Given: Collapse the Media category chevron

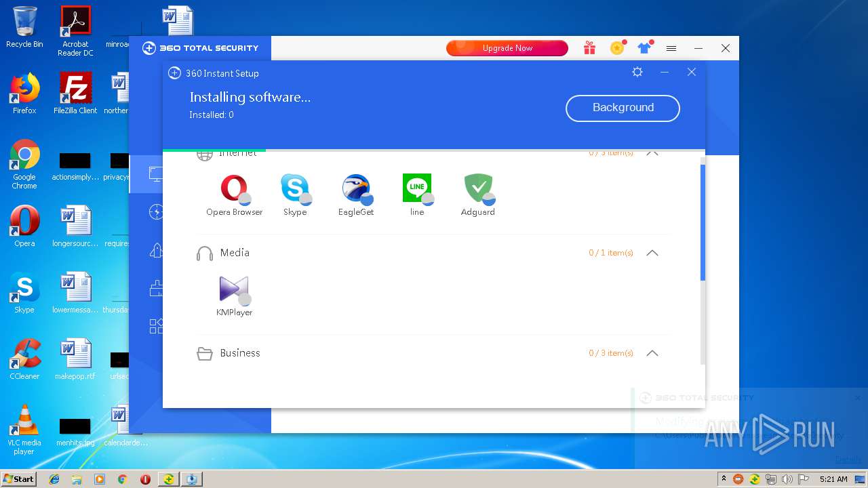Looking at the screenshot, I should [652, 253].
